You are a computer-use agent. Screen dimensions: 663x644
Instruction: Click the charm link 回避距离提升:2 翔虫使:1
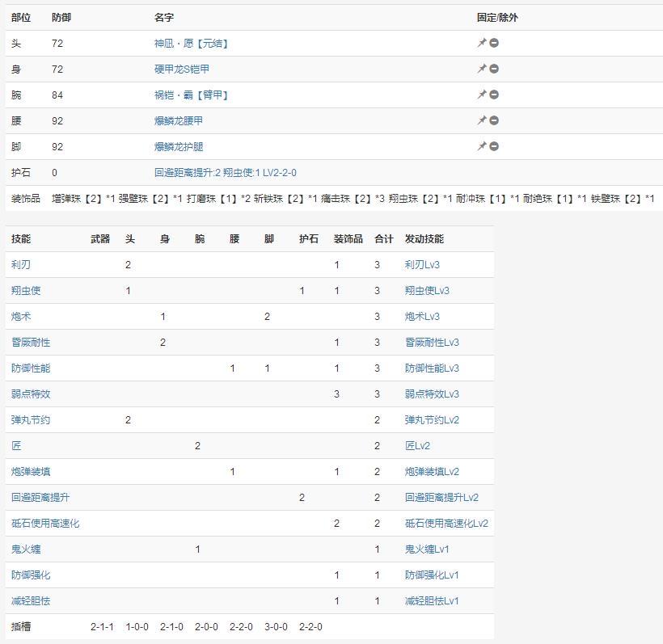pyautogui.click(x=225, y=173)
